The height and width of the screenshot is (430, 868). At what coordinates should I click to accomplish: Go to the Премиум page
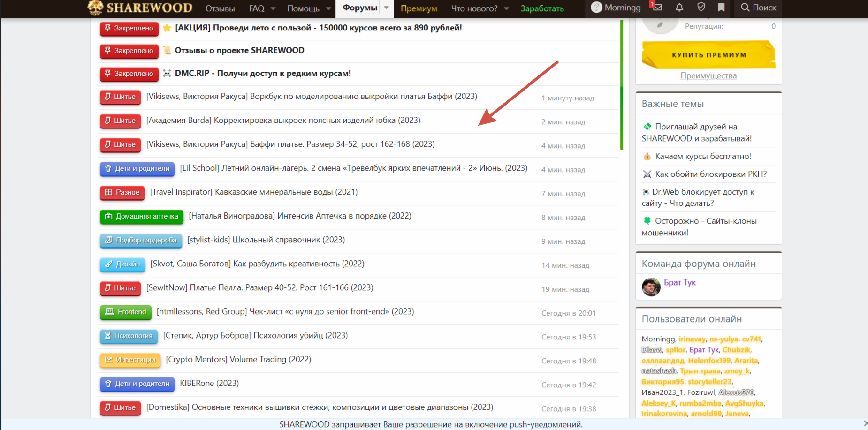(419, 8)
